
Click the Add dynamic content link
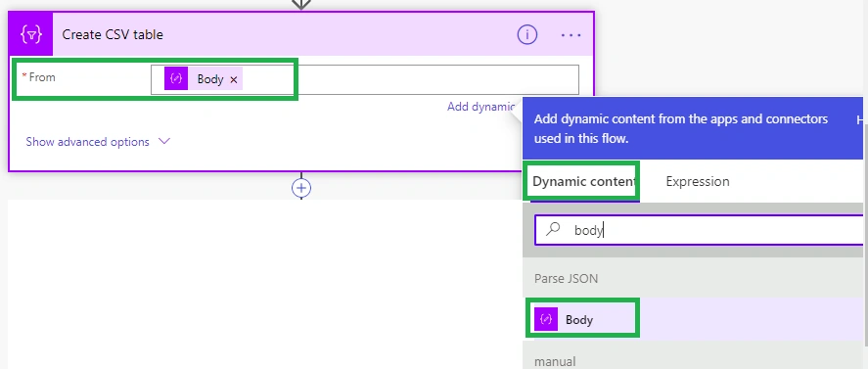pos(481,107)
